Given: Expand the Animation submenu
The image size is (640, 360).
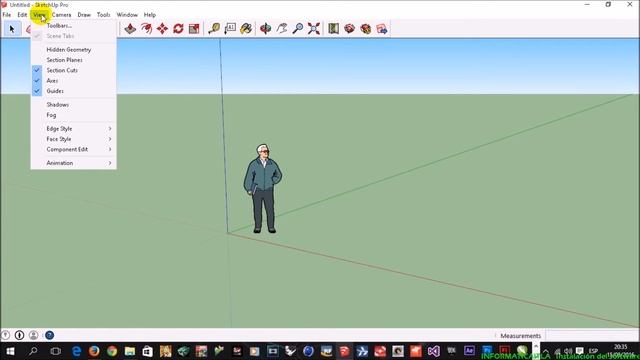Looking at the screenshot, I should tap(73, 163).
